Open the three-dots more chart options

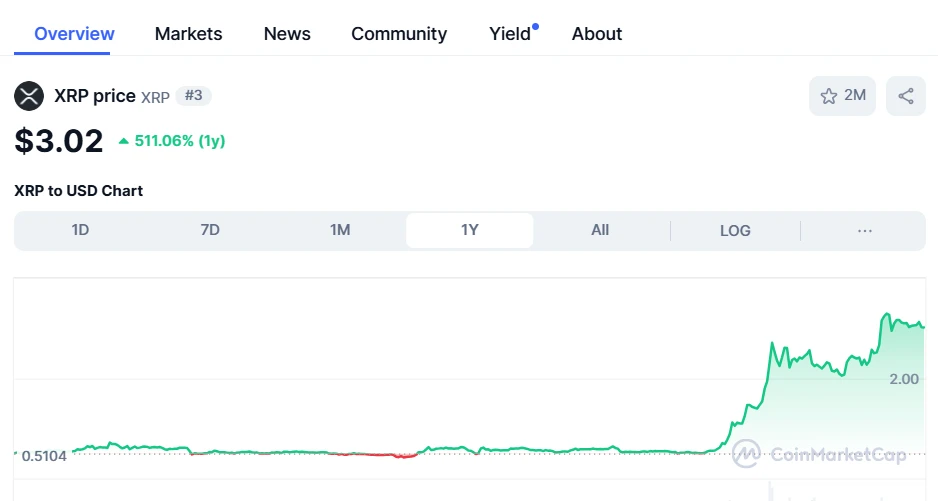tap(865, 230)
